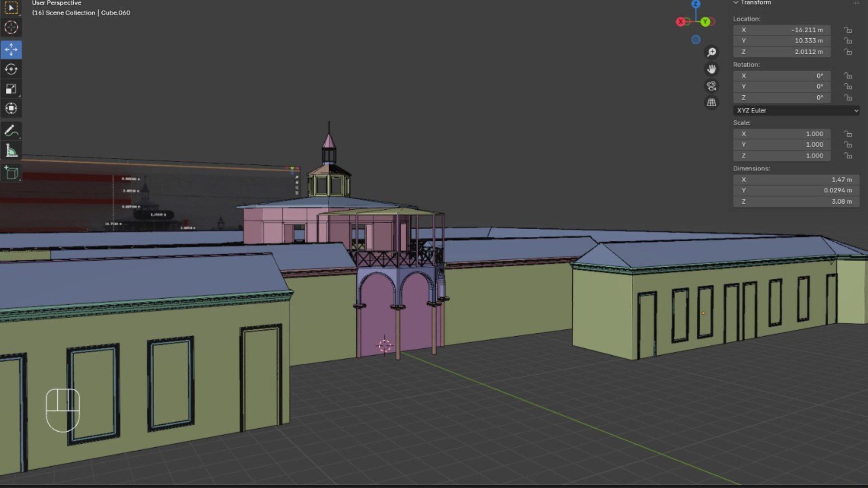Viewport: 868px width, 488px height.
Task: Click the hand pan view icon
Action: (712, 69)
